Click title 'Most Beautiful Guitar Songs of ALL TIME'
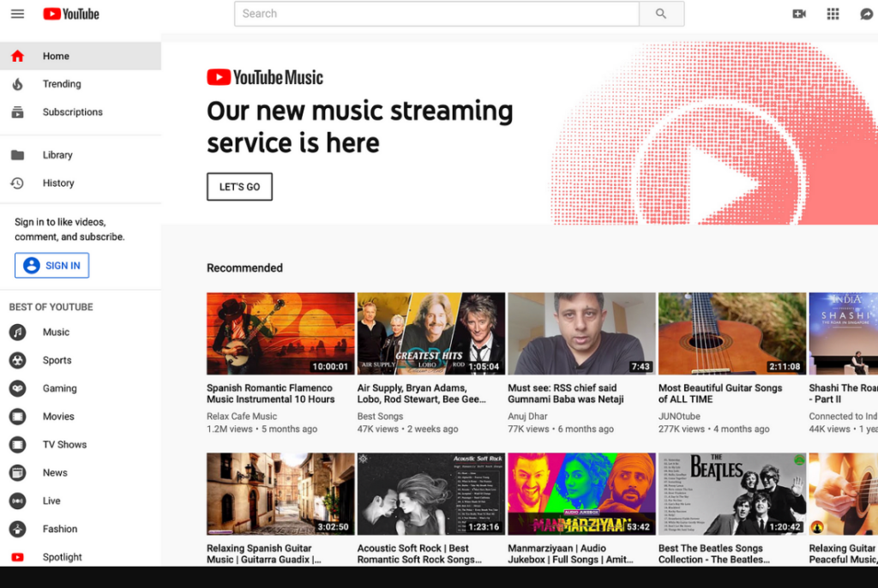Screen dimensions: 878x588 pos(720,393)
